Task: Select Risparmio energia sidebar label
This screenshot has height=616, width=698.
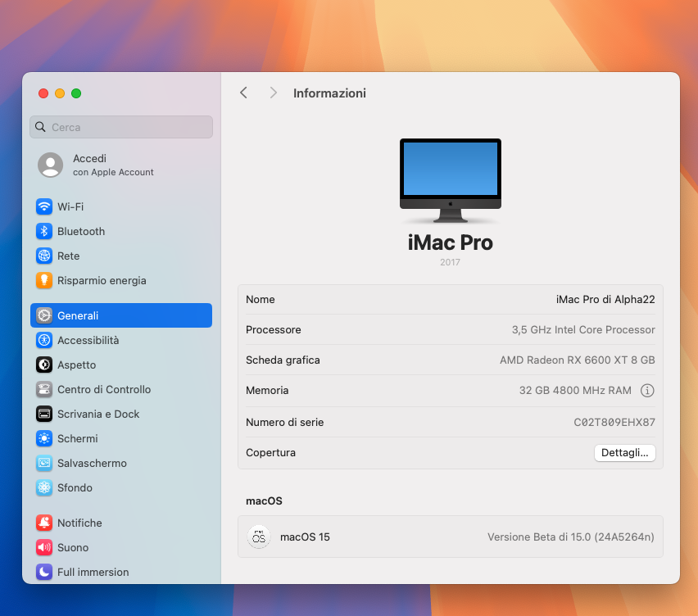Action: click(x=102, y=280)
